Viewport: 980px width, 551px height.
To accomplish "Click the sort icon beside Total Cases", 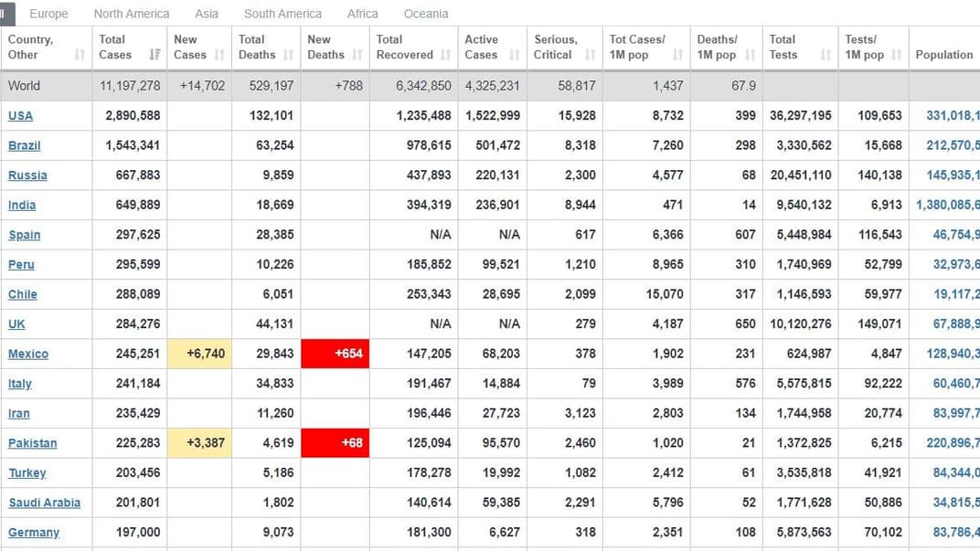I will click(154, 55).
